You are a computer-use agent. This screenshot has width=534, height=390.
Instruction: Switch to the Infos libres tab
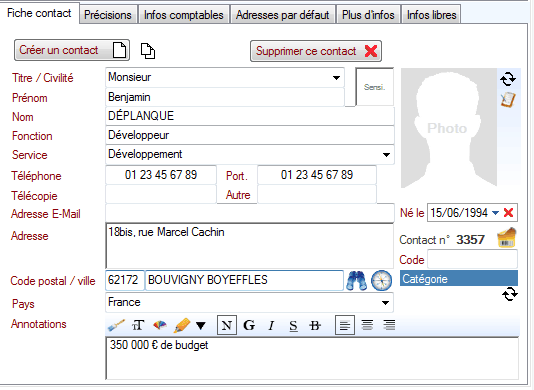tap(431, 15)
